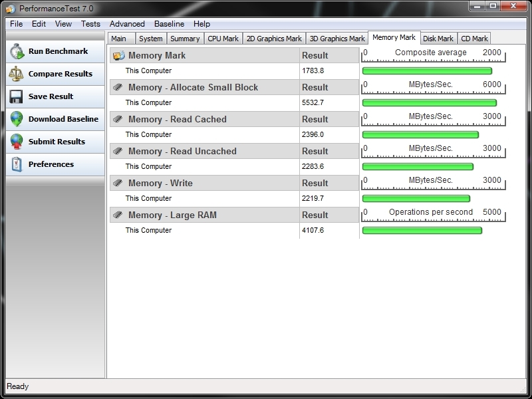Click the Save Result button label
The image size is (532, 399).
click(x=51, y=96)
